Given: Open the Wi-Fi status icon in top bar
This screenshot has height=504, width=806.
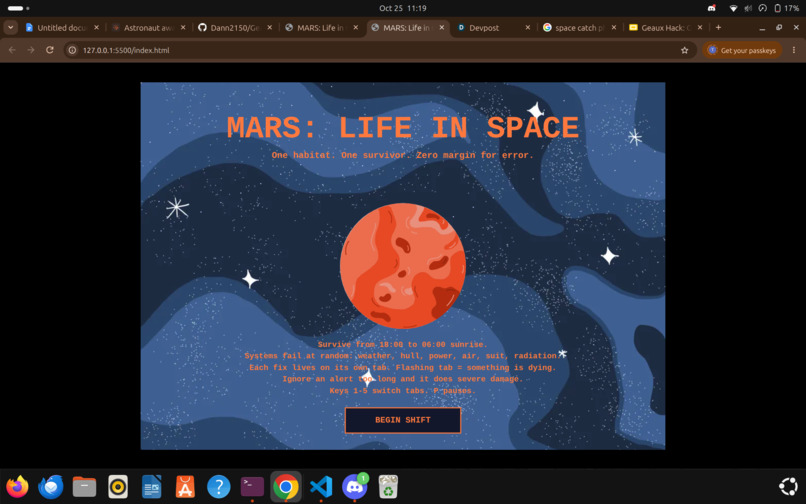Looking at the screenshot, I should 734,8.
